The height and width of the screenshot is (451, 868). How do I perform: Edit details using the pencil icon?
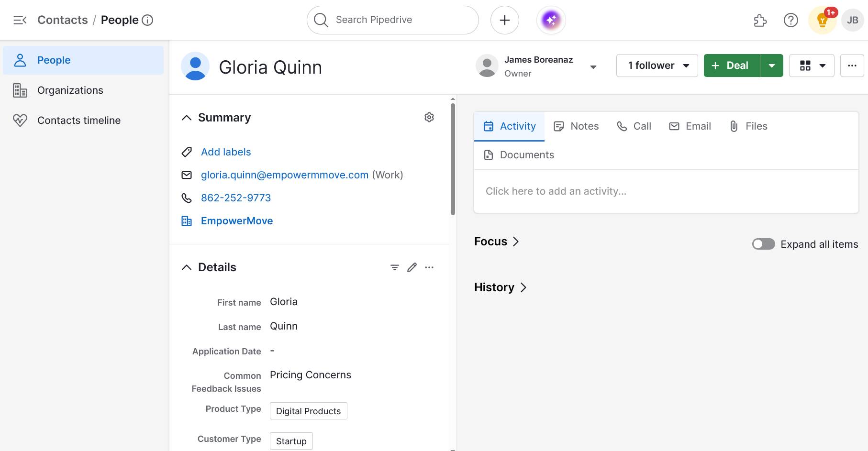pos(412,267)
